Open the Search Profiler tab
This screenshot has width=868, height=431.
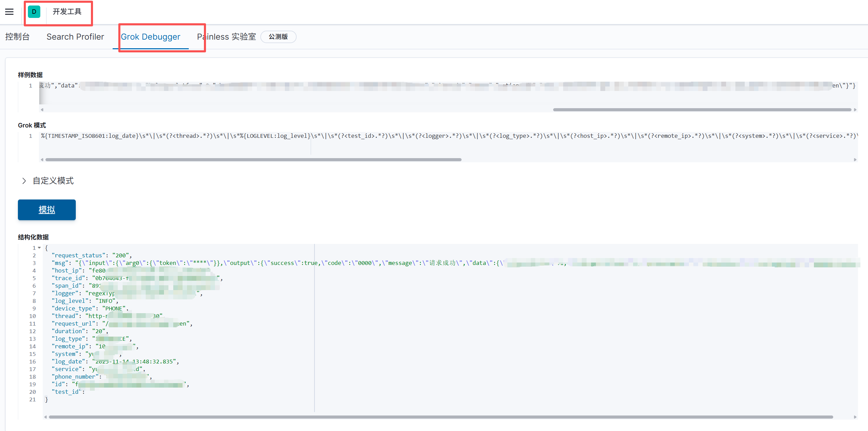(x=75, y=37)
